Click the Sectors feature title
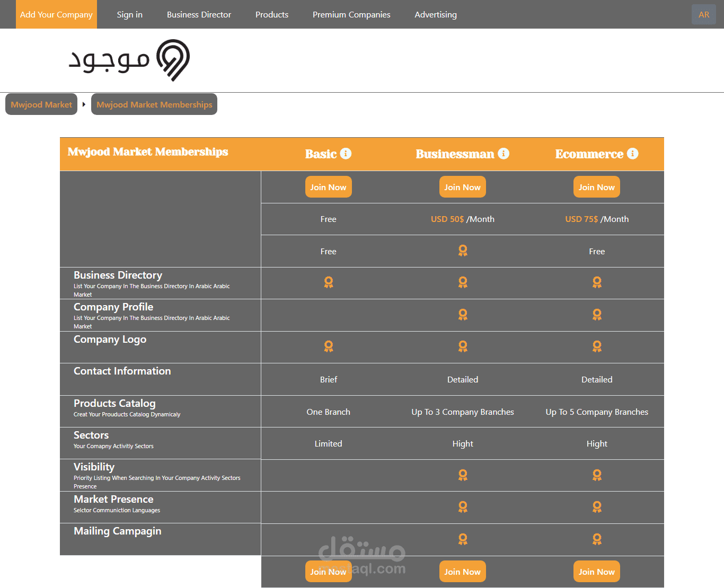The width and height of the screenshot is (724, 588). pyautogui.click(x=91, y=435)
